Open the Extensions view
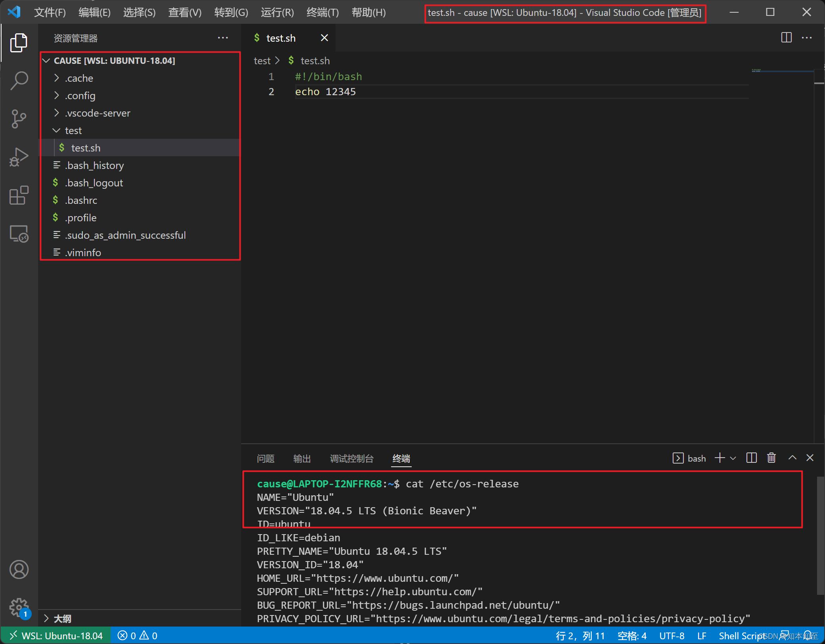 pos(19,195)
